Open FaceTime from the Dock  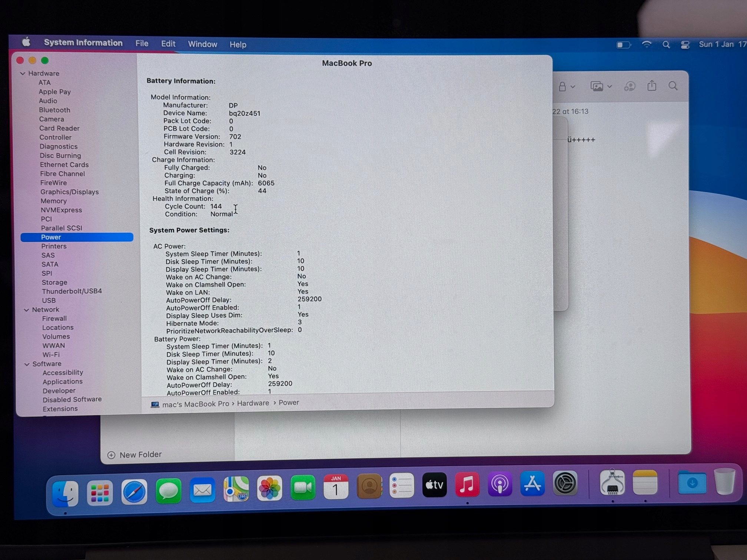303,487
